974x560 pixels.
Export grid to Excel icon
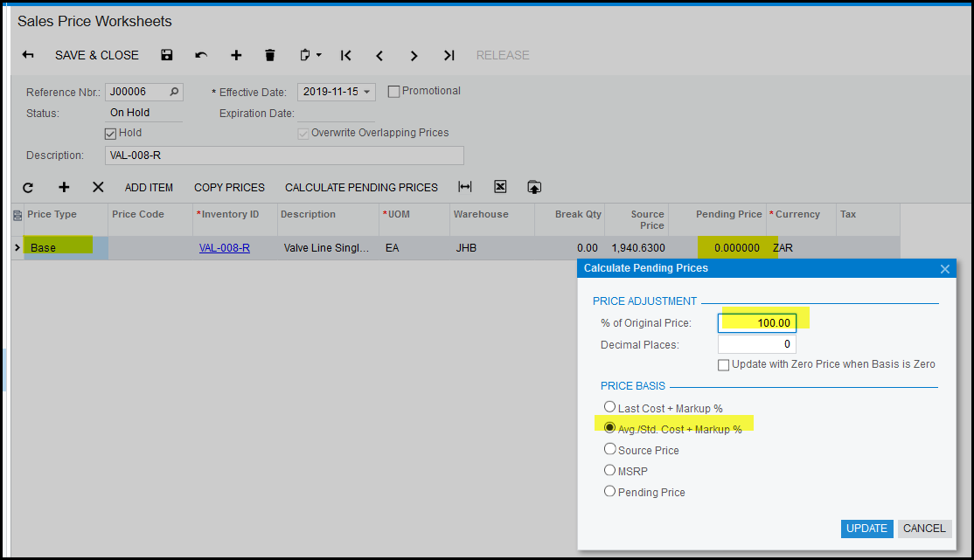point(500,187)
